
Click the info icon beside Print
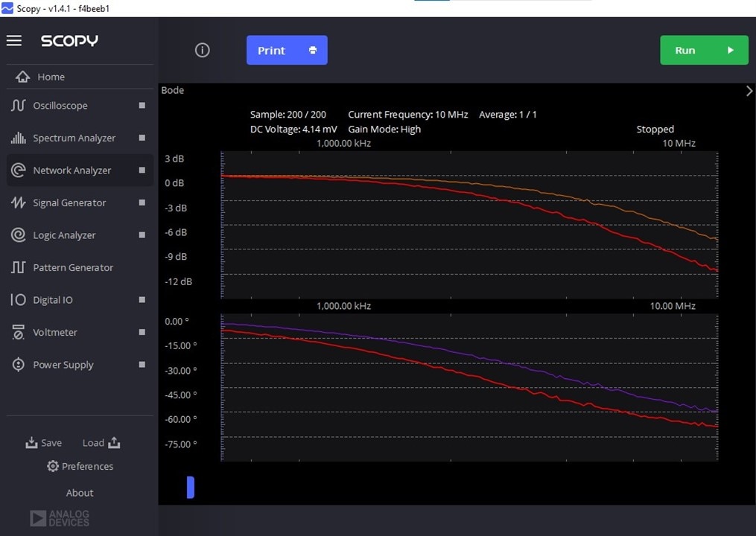pos(203,50)
